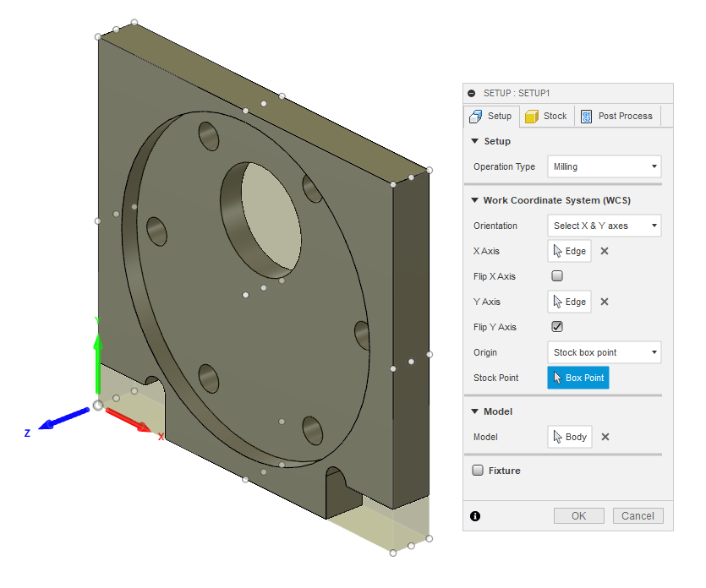Viewport: 706px width, 588px height.
Task: Click the active Box Point selector
Action: coord(577,378)
